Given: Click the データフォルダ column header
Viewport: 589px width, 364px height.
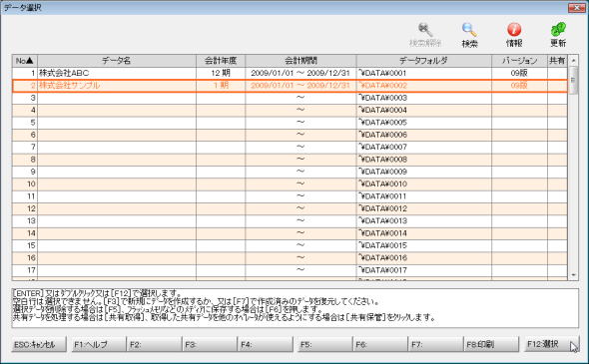Looking at the screenshot, I should pyautogui.click(x=423, y=61).
